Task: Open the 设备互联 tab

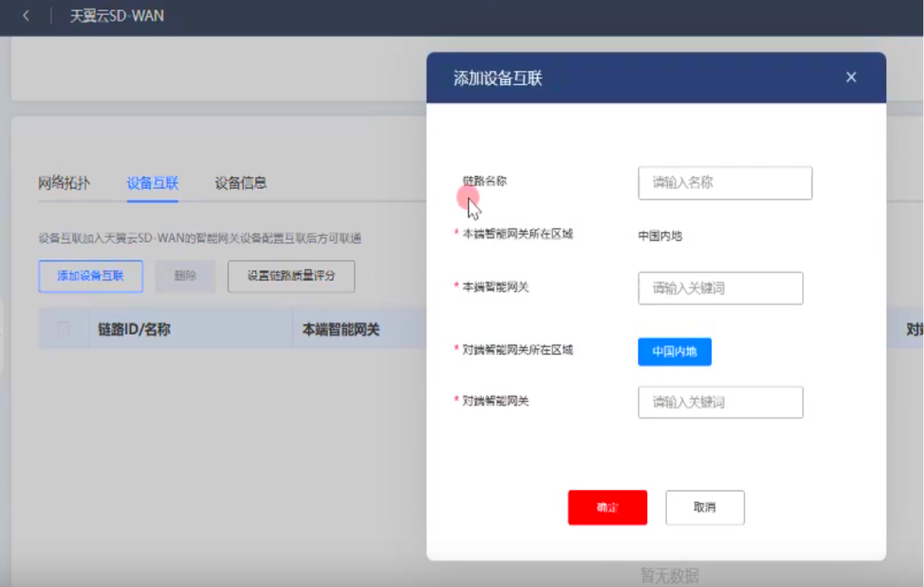Action: coord(152,184)
